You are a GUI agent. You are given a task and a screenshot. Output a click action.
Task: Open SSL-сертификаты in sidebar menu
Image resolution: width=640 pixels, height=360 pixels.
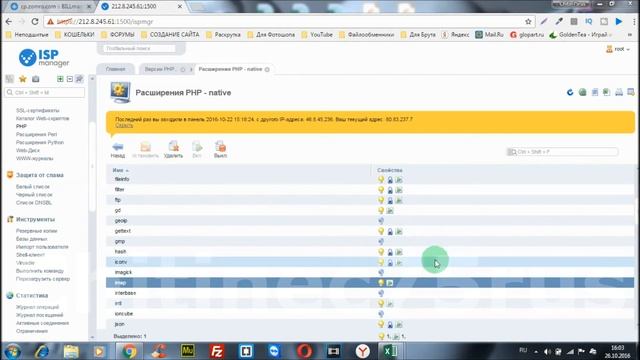38,111
